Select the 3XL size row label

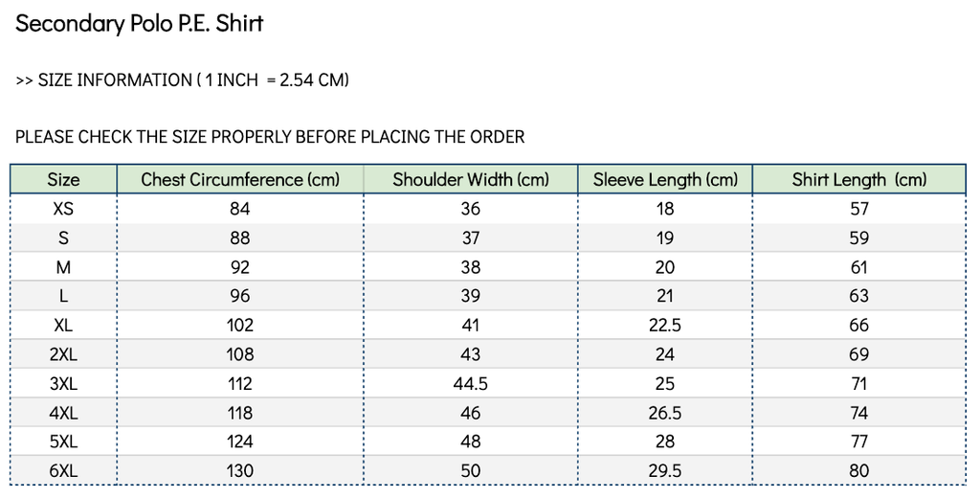click(63, 383)
